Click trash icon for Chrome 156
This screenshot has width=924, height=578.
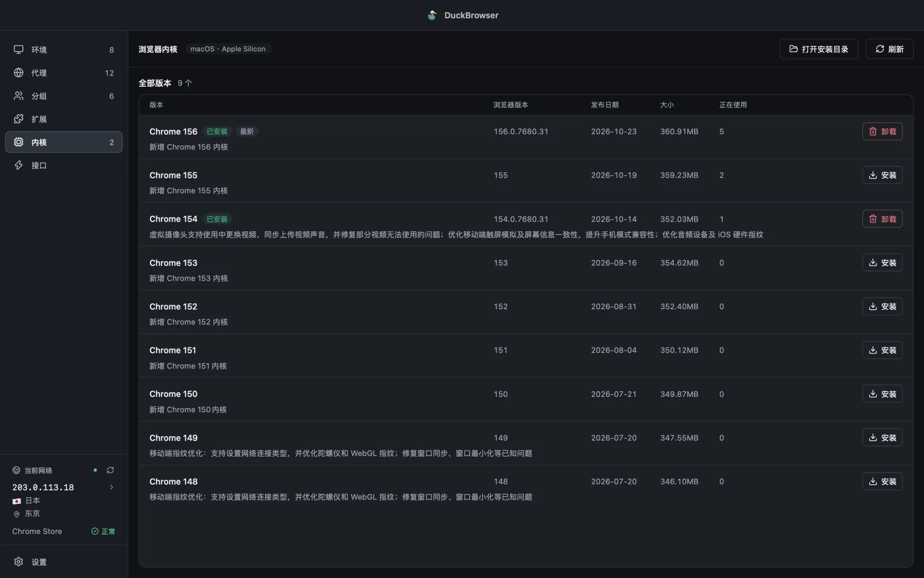(873, 131)
